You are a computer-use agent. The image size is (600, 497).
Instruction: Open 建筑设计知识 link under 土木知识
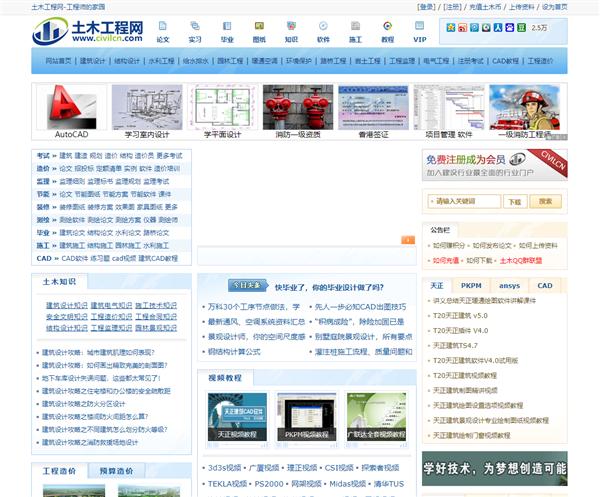pos(67,305)
